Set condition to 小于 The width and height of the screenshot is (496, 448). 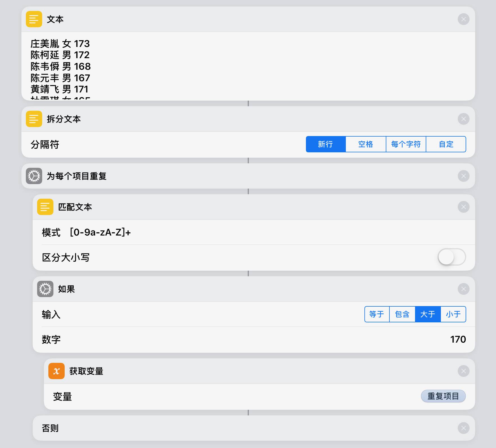tap(453, 314)
